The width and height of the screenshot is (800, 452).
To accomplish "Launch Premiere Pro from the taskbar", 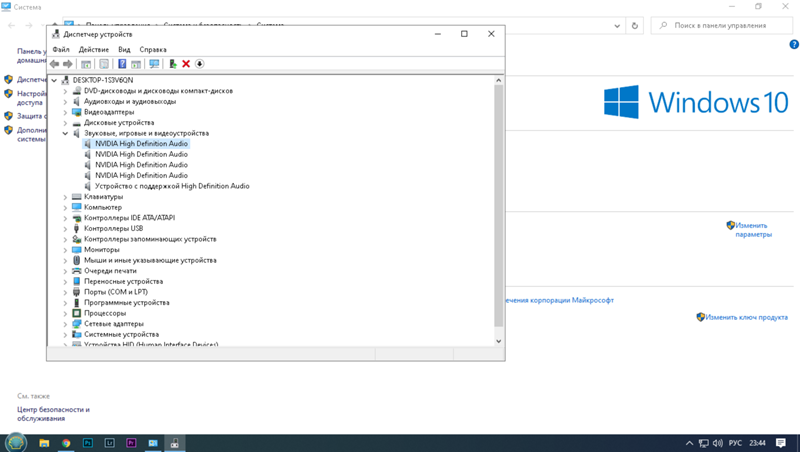I will (x=131, y=443).
